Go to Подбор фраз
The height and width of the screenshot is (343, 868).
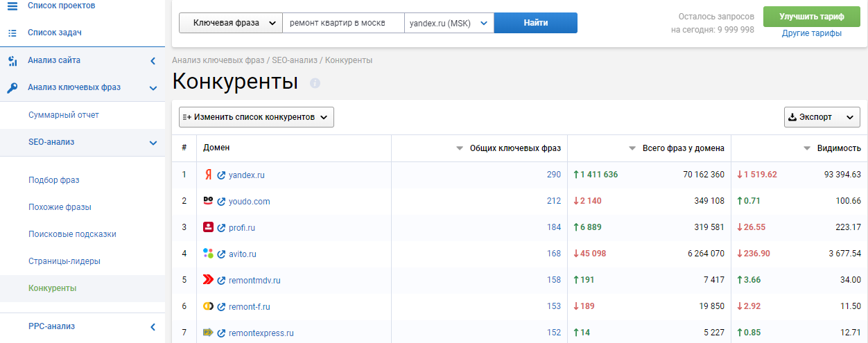click(54, 180)
